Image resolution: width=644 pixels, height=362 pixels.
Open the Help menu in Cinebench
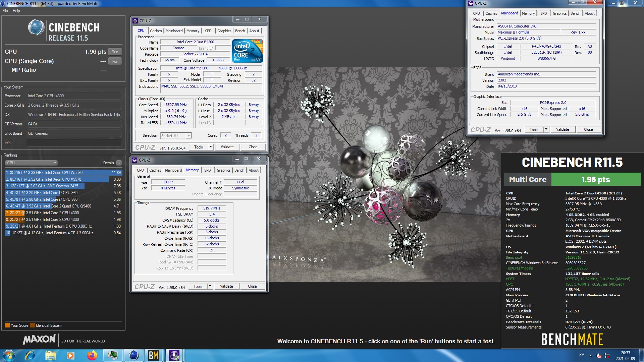tap(16, 11)
